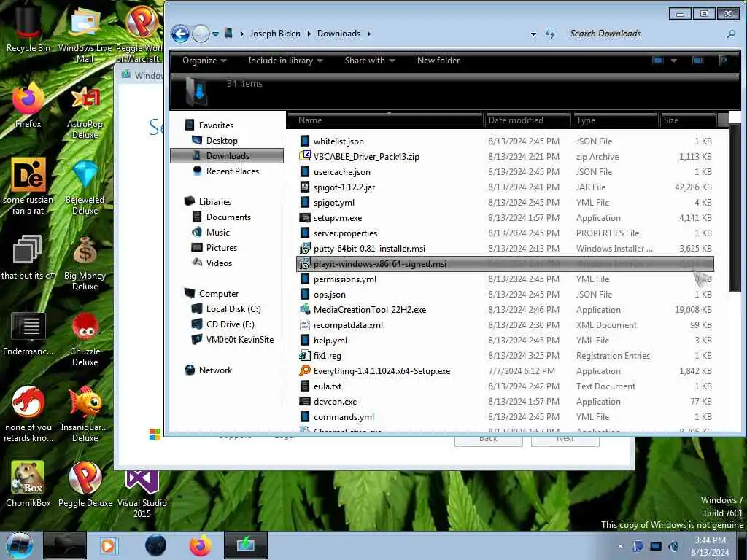
Task: Open the Start menu orb
Action: click(x=20, y=545)
